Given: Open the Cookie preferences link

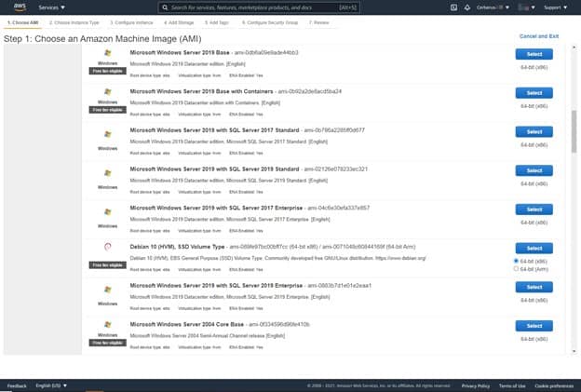Looking at the screenshot, I should tap(554, 385).
